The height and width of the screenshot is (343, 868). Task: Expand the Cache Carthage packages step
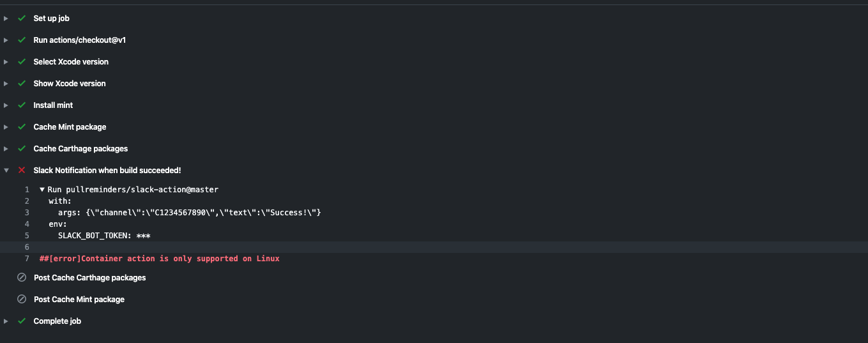pos(6,149)
